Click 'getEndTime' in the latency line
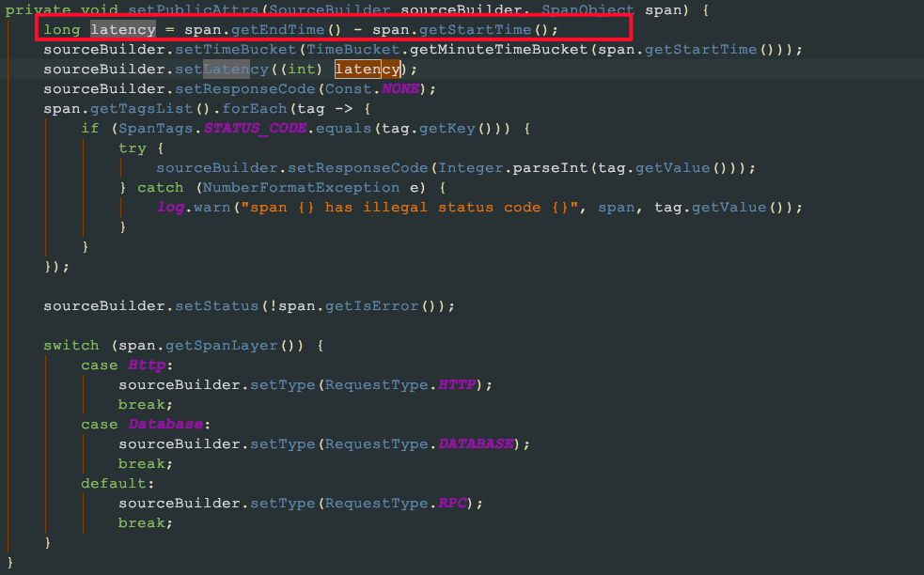 pyautogui.click(x=277, y=29)
